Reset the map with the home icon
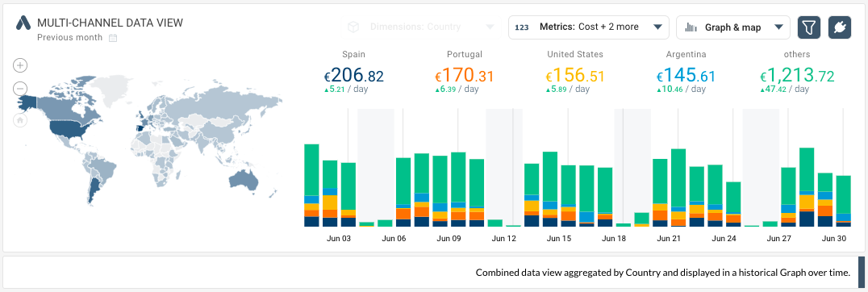This screenshot has height=292, width=868. pyautogui.click(x=20, y=120)
